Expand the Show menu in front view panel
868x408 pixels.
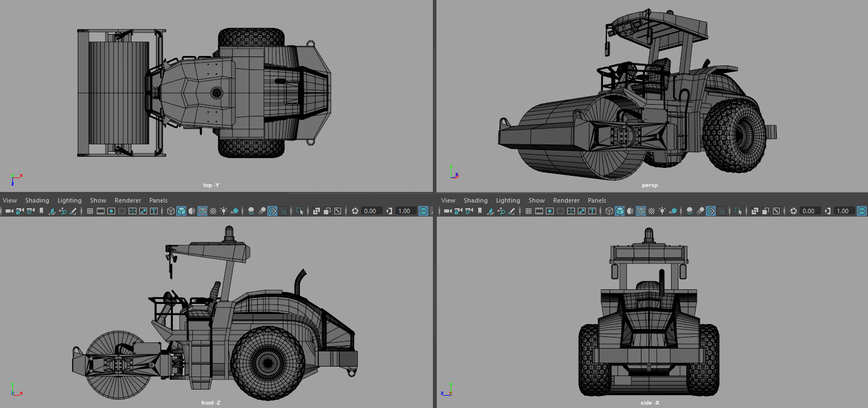98,200
